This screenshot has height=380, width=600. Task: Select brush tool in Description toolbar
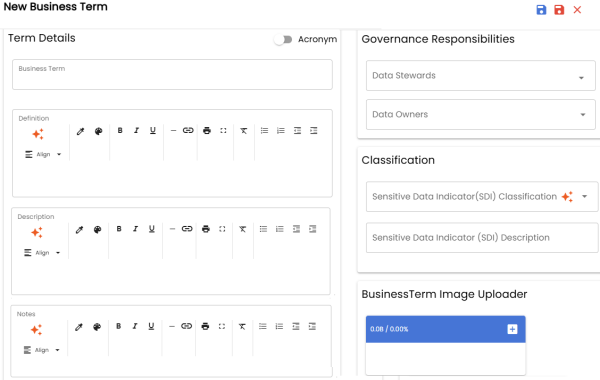pos(79,230)
